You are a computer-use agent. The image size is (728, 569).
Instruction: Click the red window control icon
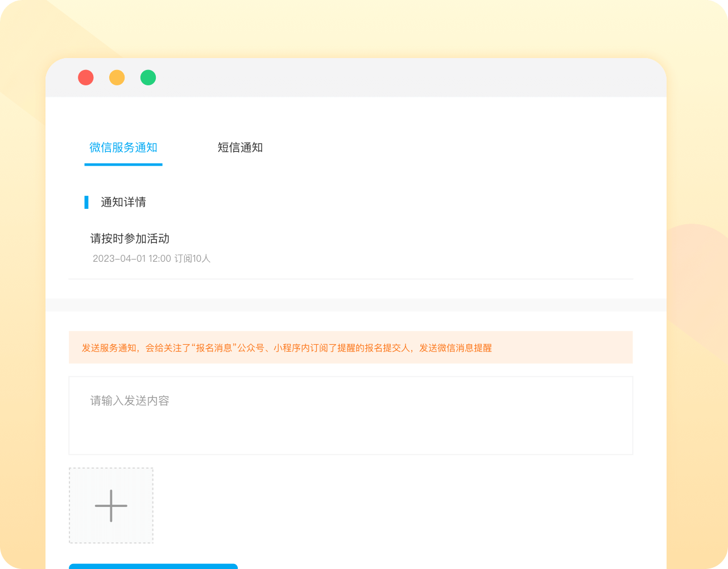(85, 77)
